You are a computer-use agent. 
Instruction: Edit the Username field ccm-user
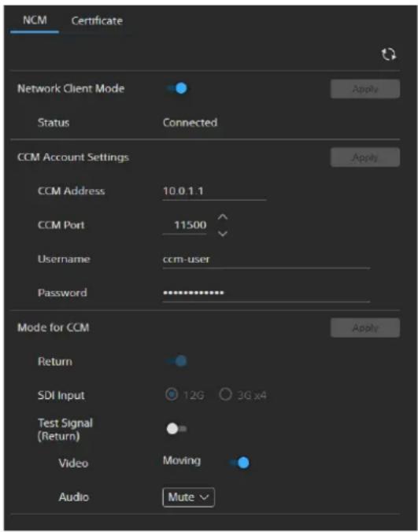pos(266,260)
